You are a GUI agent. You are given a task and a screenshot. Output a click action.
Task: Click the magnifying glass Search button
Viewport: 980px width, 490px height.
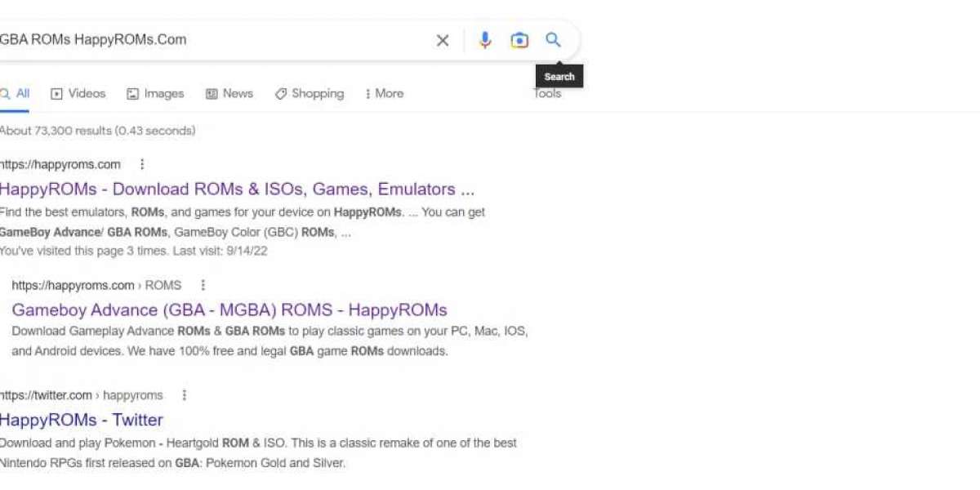click(554, 40)
